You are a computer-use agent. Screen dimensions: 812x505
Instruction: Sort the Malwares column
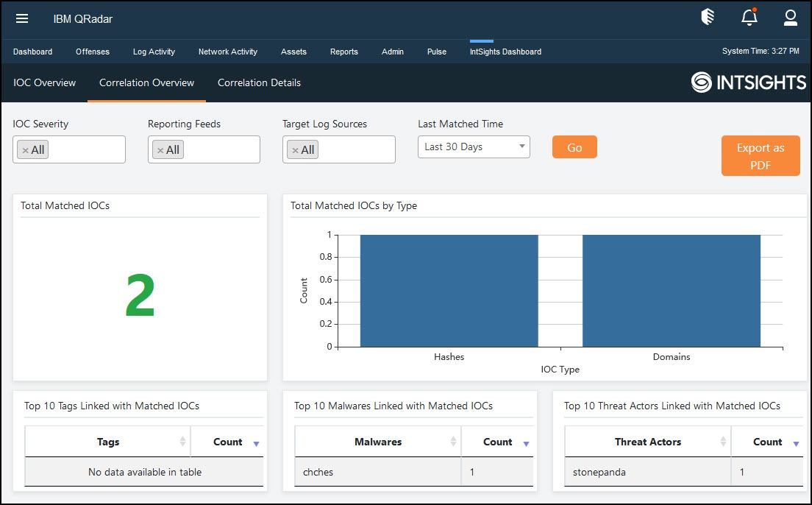point(378,442)
